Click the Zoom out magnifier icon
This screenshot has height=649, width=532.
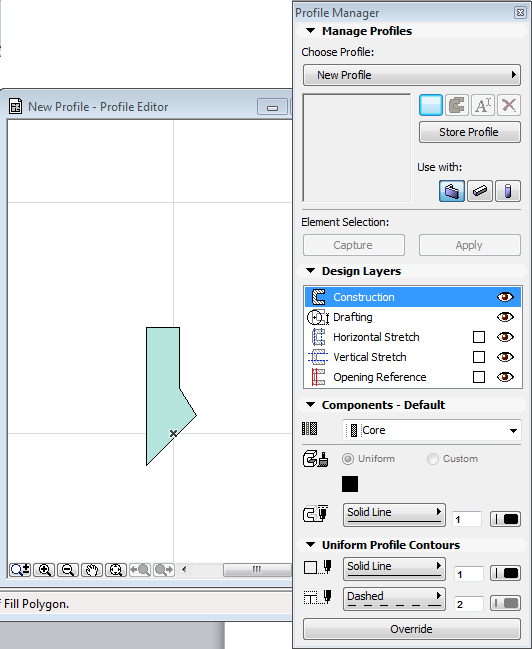[67, 570]
